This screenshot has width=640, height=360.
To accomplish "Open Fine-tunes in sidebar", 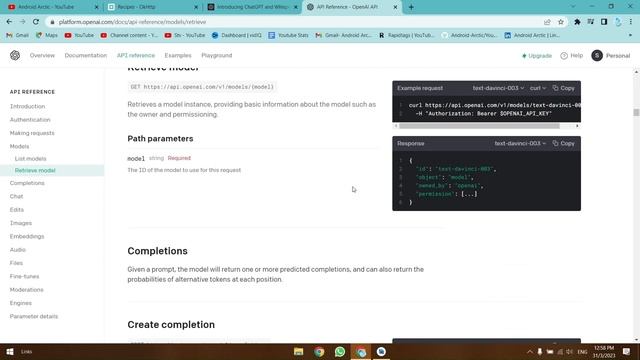I will click(x=24, y=276).
